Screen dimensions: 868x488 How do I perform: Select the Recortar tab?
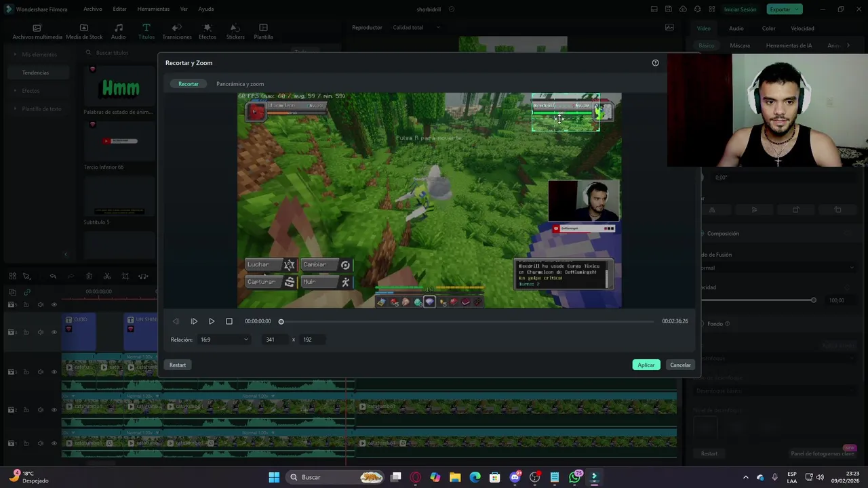point(189,84)
